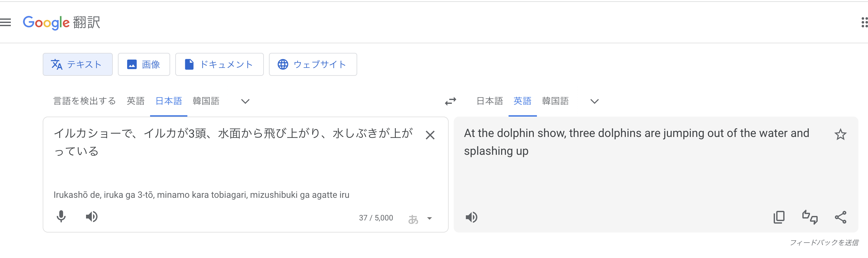Image resolution: width=868 pixels, height=258 pixels.
Task: Open the Google apps grid
Action: [864, 22]
